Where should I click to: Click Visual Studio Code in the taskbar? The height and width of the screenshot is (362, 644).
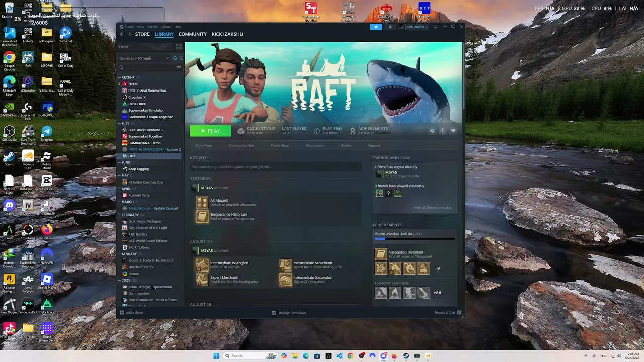(339, 356)
